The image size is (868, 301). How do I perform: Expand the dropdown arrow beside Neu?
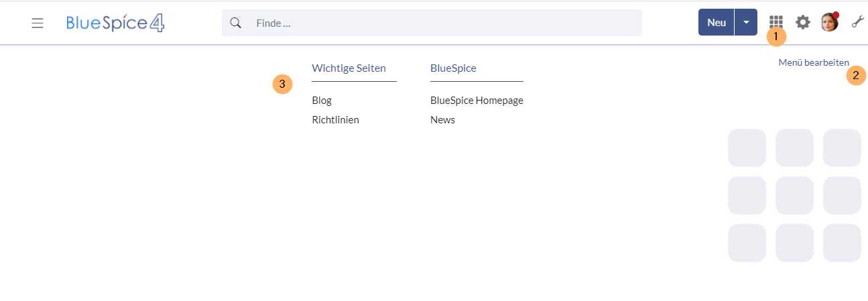[746, 22]
